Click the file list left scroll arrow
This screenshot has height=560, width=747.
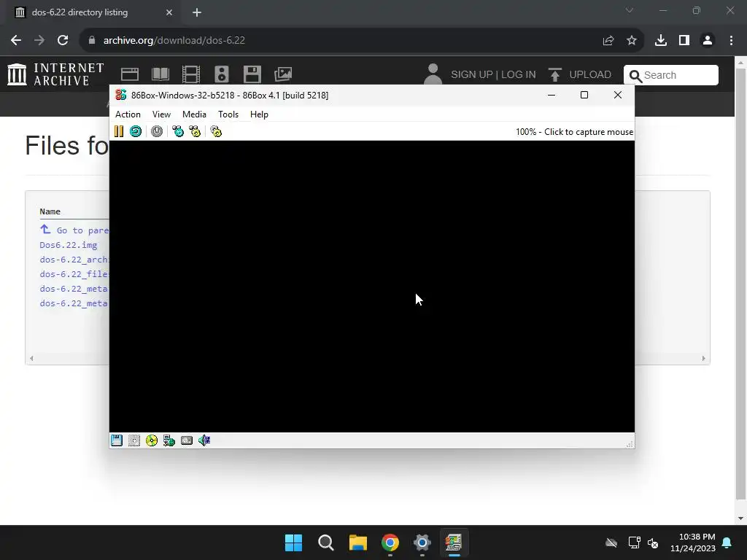31,359
